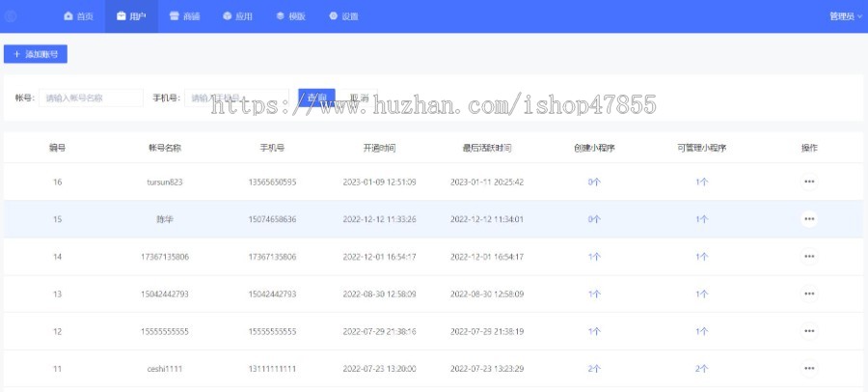
Task: Select last active time 2023-01-11 20:25:42
Action: 487,182
